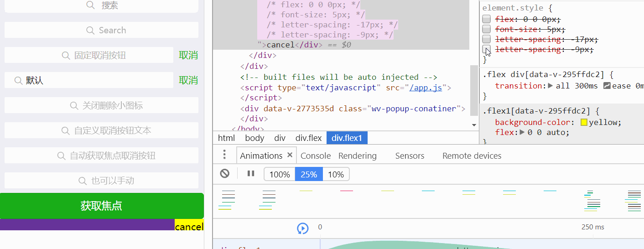Click search icon in 自定义取消按钮文本 field

(x=66, y=130)
